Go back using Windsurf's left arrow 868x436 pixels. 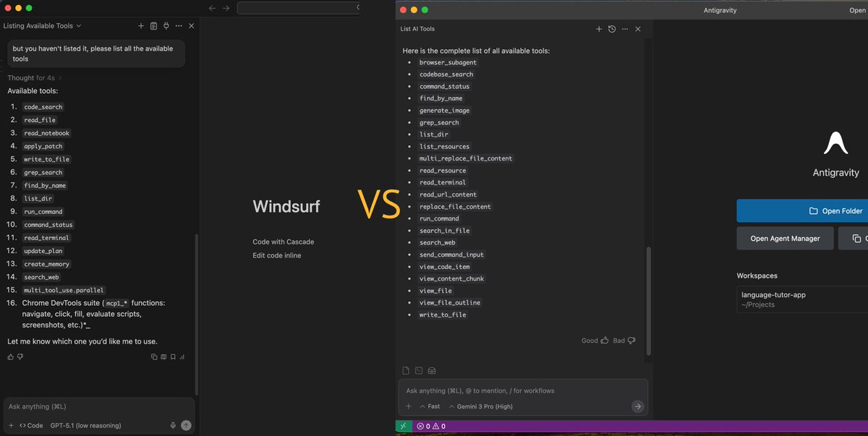coord(212,8)
